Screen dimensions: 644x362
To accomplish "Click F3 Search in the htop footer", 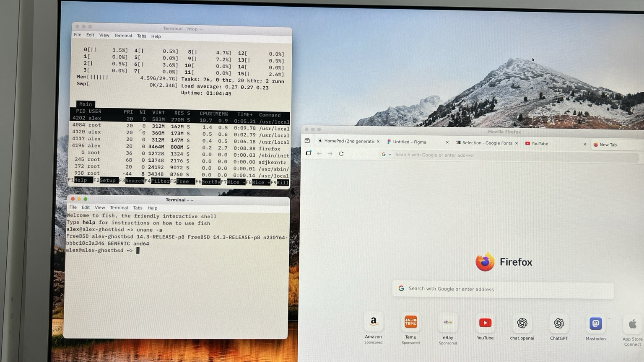I will 131,181.
